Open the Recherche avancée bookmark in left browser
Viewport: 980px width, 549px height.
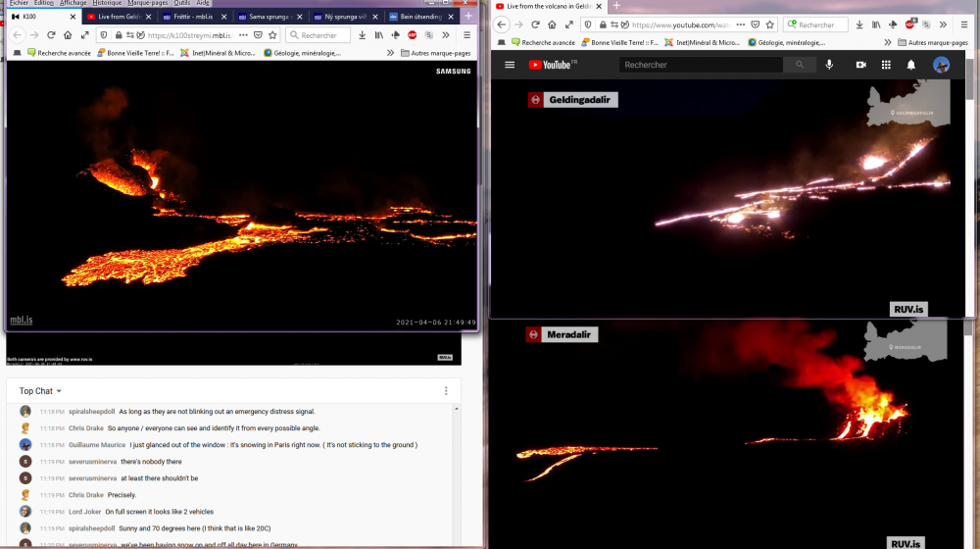60,53
